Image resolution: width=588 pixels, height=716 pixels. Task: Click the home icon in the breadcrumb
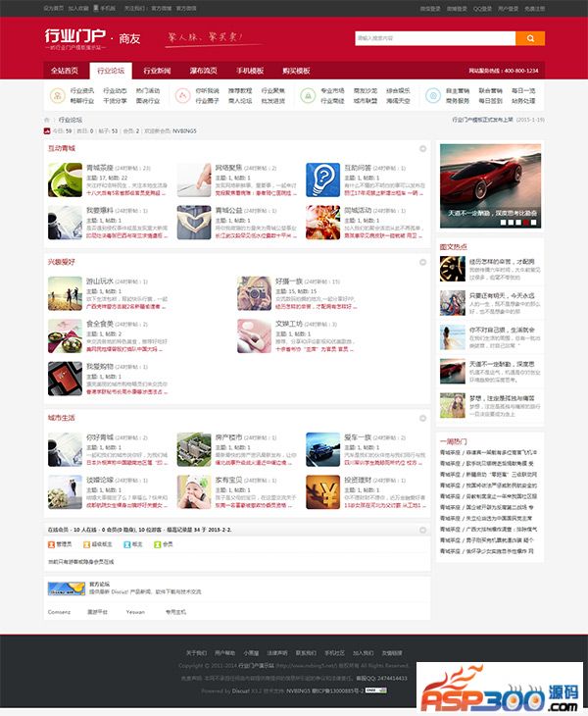pos(46,120)
